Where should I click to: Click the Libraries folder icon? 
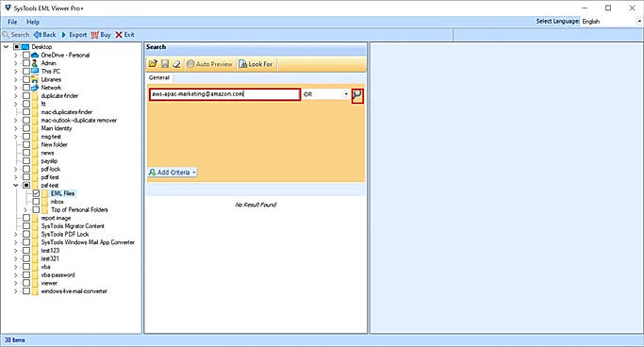coord(35,79)
